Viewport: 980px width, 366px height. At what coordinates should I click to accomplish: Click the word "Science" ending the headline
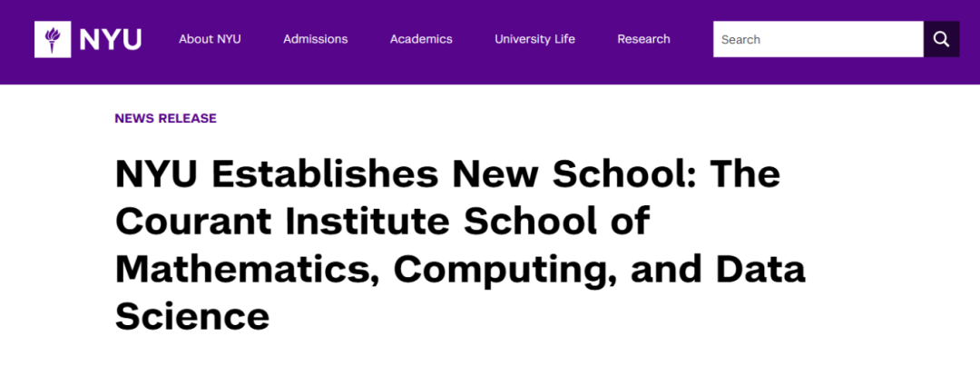pos(192,317)
